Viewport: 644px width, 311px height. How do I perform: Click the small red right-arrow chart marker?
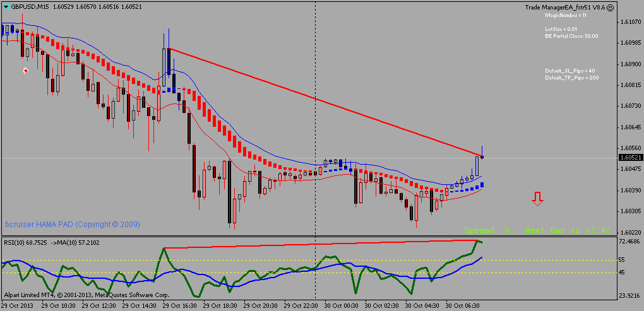pos(26,71)
